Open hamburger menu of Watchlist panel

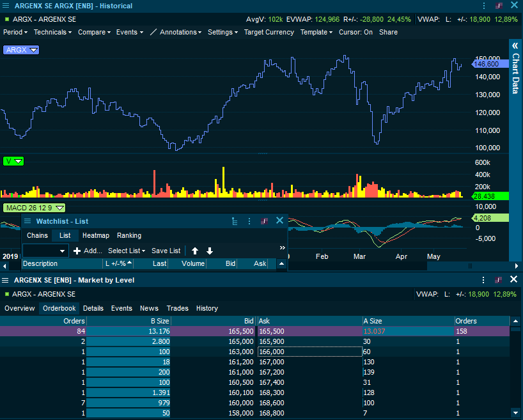(27, 221)
